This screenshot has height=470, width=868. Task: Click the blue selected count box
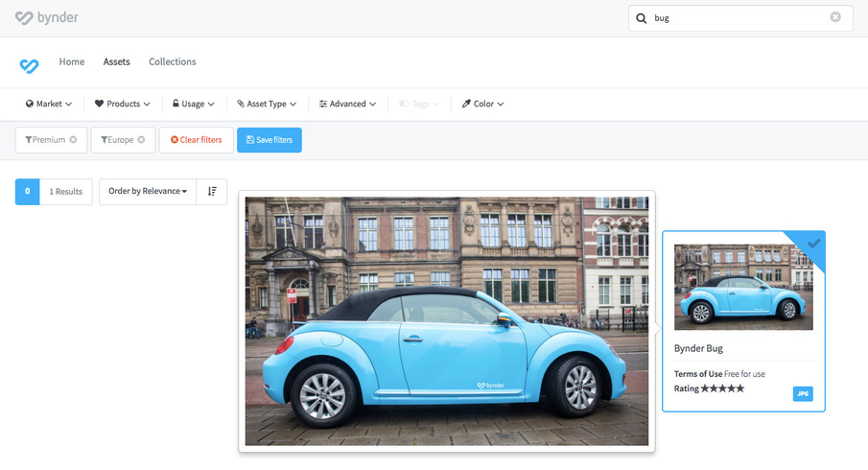(x=27, y=192)
